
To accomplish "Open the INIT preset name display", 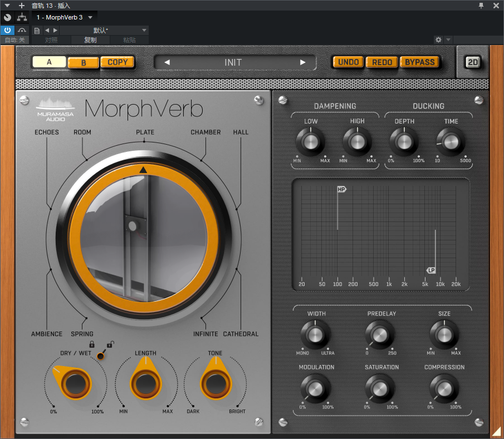I will (233, 62).
